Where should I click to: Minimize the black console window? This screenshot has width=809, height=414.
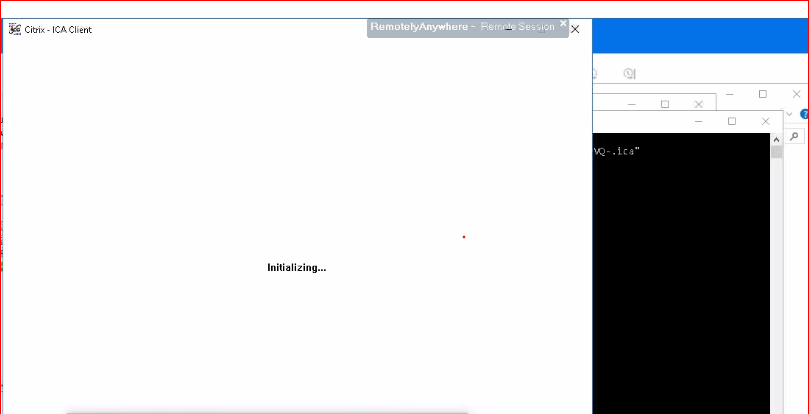click(697, 121)
